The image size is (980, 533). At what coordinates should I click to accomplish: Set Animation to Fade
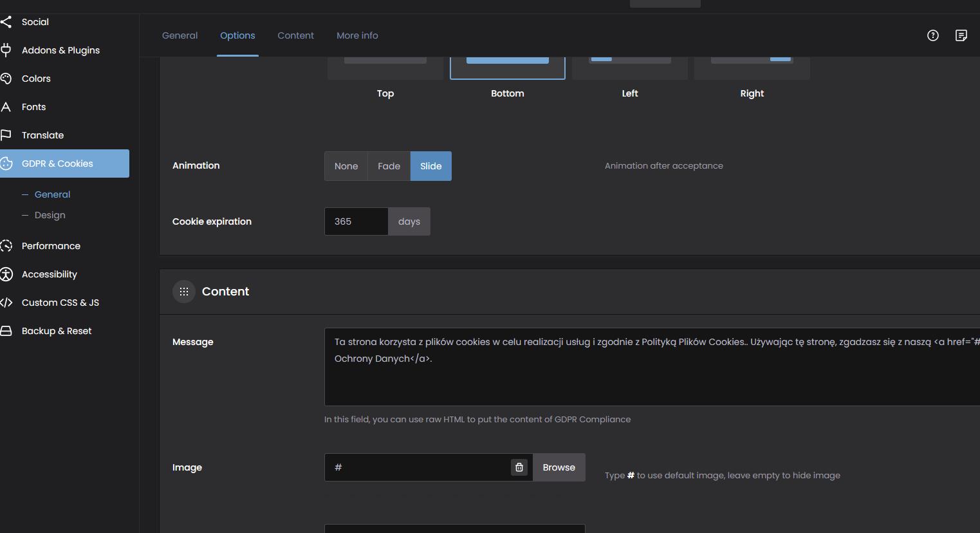389,166
